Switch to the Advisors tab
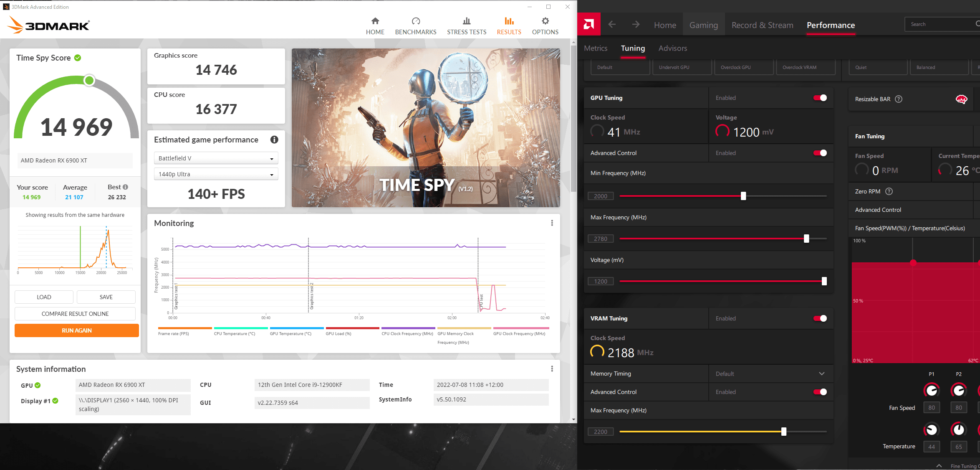 point(672,48)
